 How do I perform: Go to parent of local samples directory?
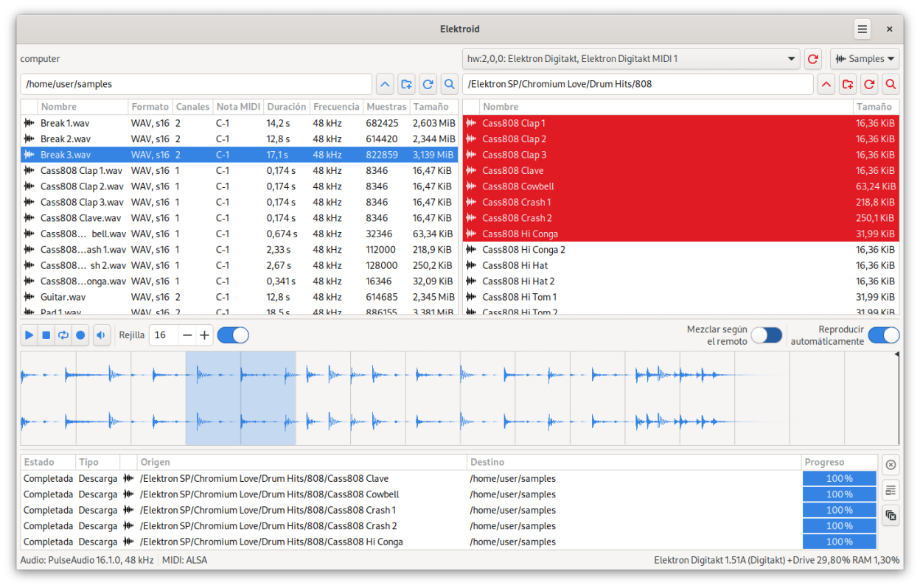(385, 84)
